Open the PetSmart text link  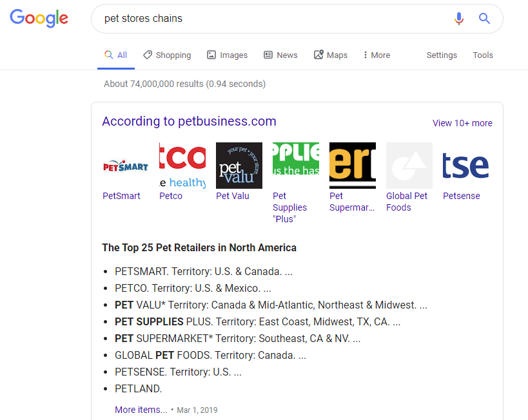coord(121,196)
